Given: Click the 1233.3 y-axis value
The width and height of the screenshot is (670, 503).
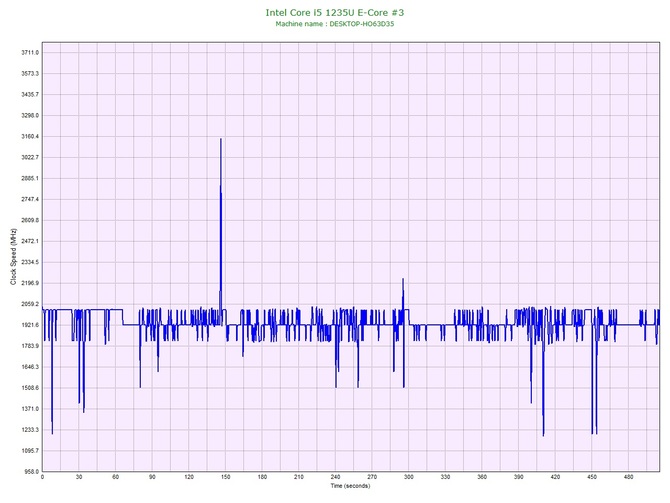Looking at the screenshot, I should point(30,429).
